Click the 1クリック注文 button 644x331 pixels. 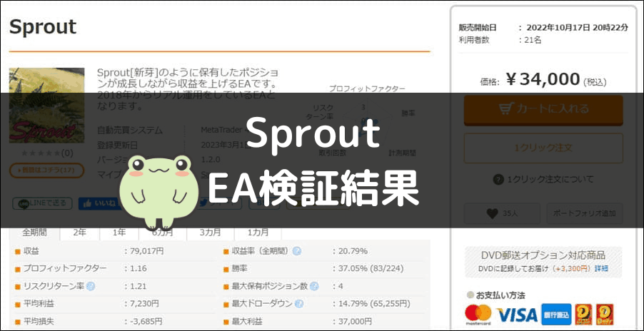pos(543,148)
